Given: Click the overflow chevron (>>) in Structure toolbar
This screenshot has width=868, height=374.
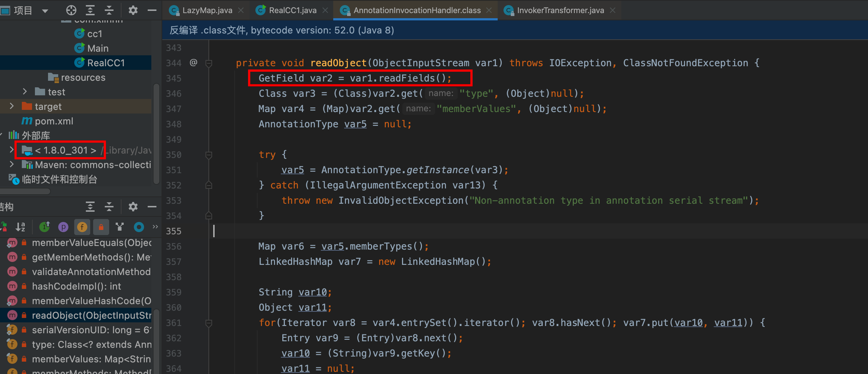Looking at the screenshot, I should (x=155, y=227).
